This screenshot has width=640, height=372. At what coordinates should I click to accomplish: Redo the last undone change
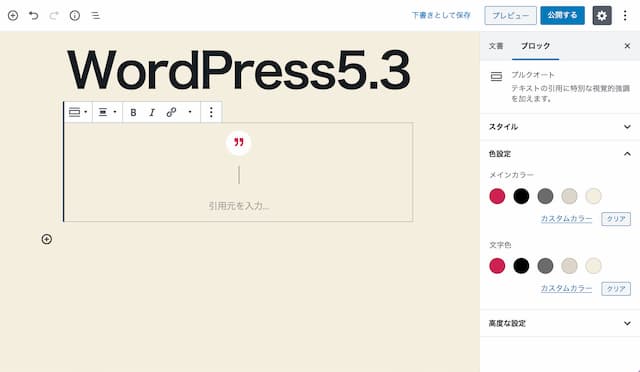click(x=54, y=16)
